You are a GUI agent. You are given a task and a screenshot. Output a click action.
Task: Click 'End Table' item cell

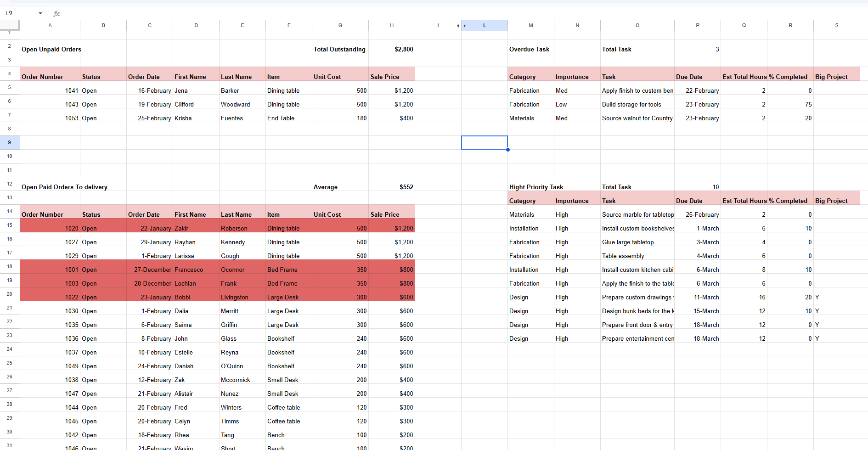click(289, 115)
